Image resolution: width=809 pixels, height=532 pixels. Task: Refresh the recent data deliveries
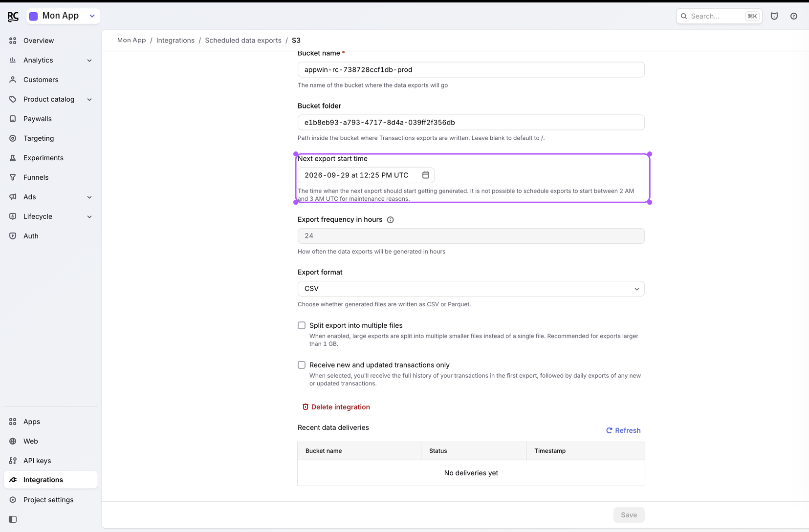click(623, 430)
